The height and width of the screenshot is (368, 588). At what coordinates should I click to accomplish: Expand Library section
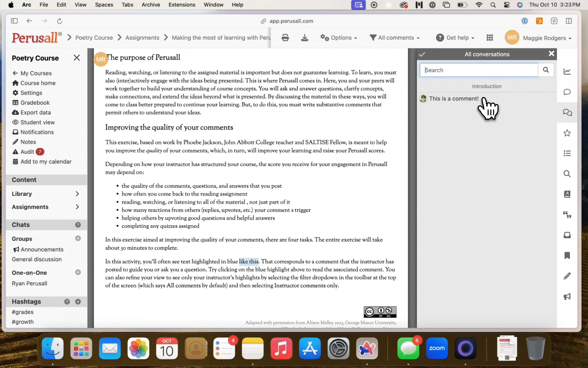pyautogui.click(x=46, y=194)
